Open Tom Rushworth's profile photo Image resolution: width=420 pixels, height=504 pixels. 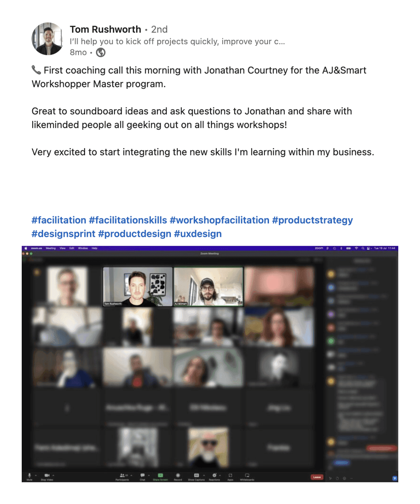(x=47, y=39)
